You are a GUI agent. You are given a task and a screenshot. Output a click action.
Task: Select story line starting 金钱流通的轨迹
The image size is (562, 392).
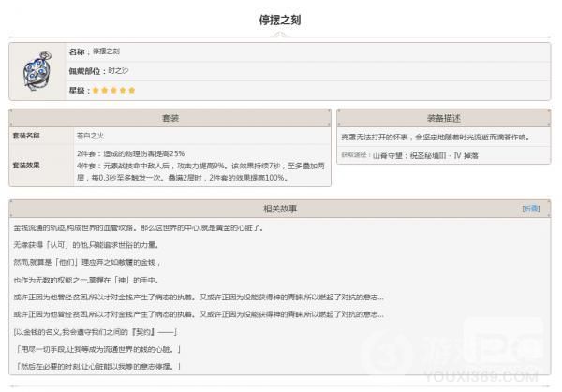pos(139,228)
